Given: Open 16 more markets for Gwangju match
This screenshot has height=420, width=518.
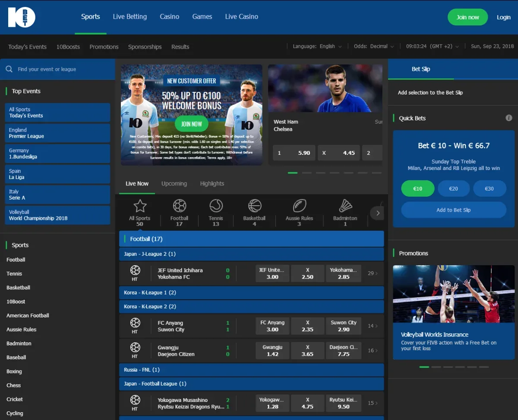Looking at the screenshot, I should pos(373,351).
